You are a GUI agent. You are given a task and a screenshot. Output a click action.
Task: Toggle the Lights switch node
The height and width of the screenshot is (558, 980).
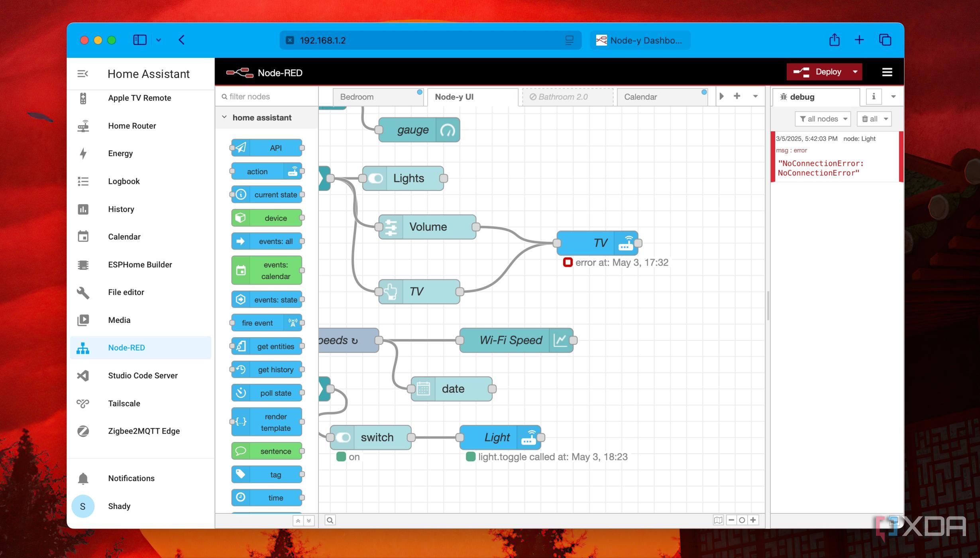click(376, 178)
